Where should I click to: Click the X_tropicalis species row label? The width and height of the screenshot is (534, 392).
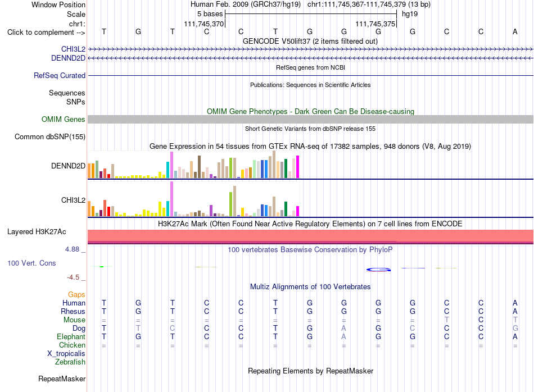66,354
